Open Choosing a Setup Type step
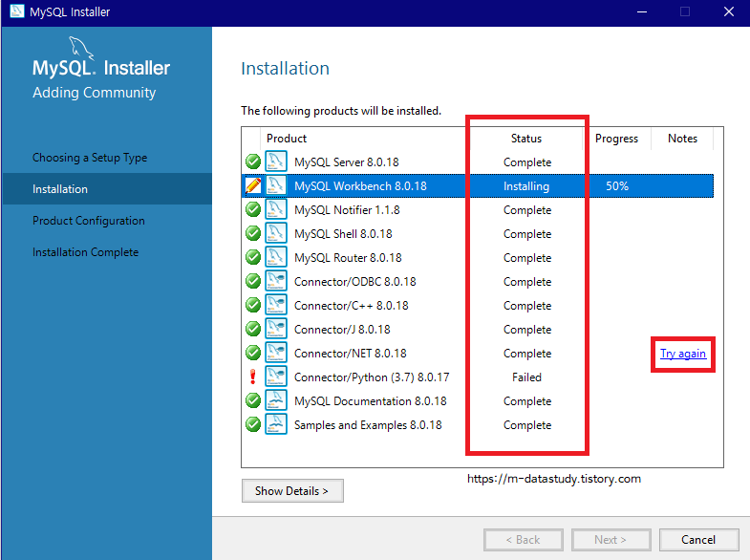This screenshot has width=750, height=560. [x=90, y=158]
